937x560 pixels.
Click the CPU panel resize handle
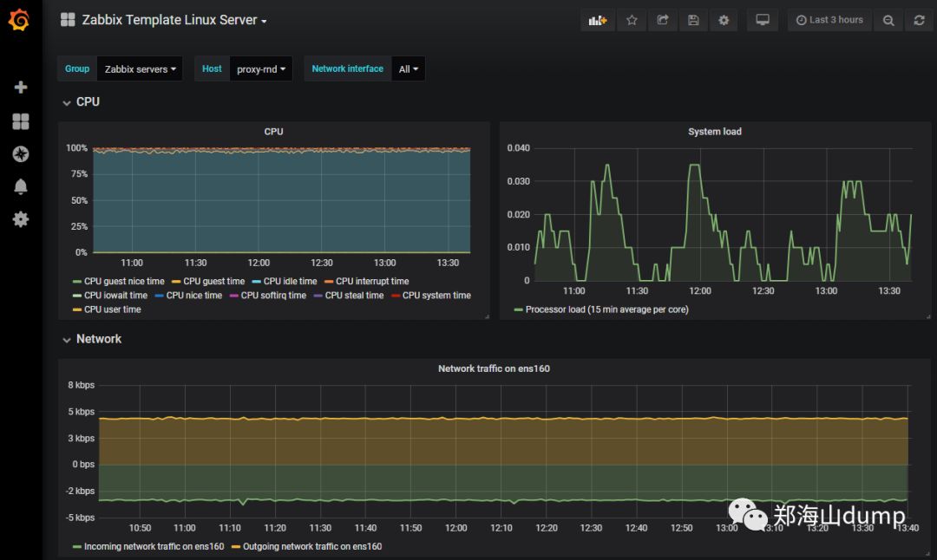(x=487, y=317)
